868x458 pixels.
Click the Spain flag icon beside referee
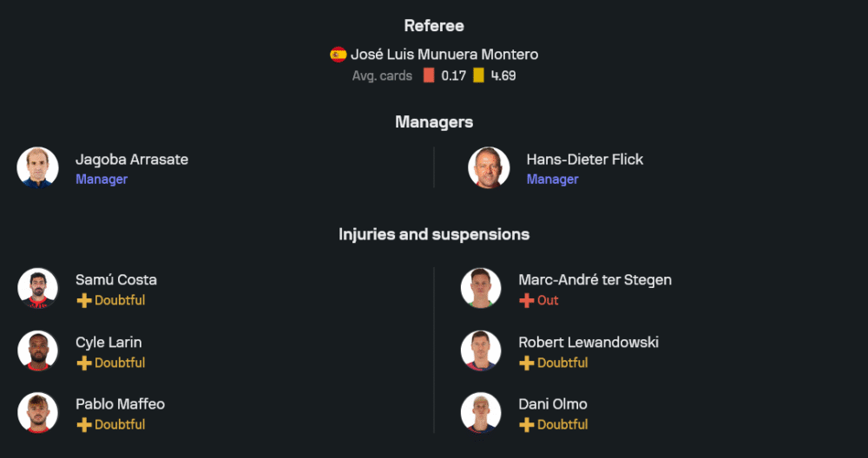(339, 55)
